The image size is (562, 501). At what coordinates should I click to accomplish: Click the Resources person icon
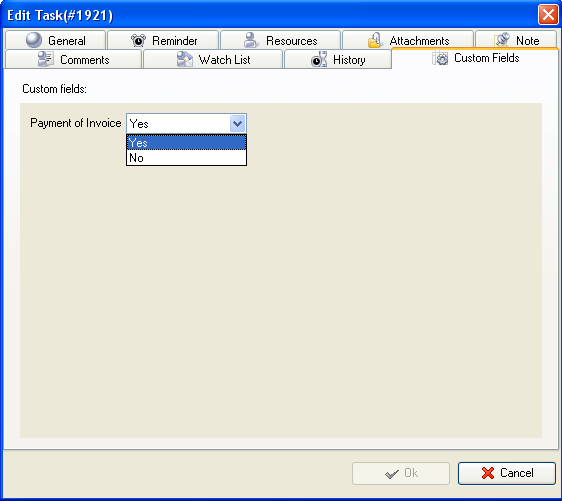tap(251, 40)
